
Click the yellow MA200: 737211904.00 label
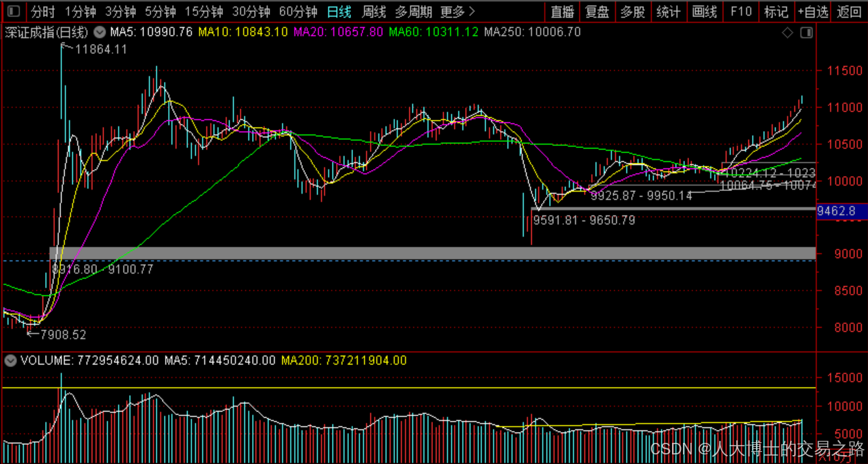tap(344, 360)
